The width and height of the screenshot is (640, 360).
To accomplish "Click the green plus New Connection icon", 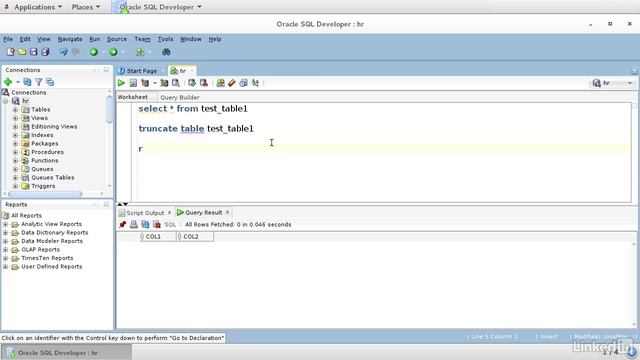I will pyautogui.click(x=8, y=82).
